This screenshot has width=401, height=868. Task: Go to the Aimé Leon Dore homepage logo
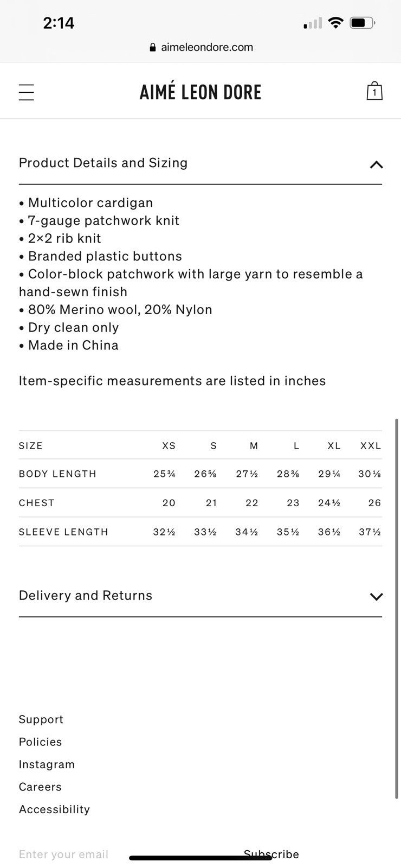tap(200, 92)
